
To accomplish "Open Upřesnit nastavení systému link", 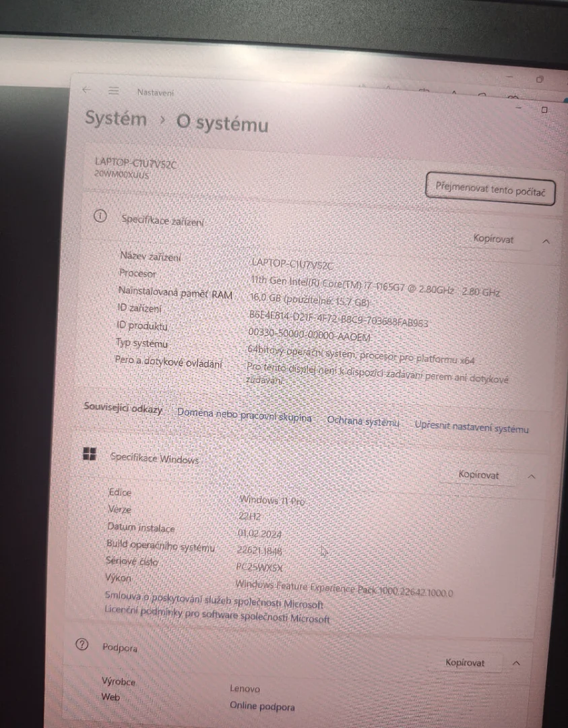I will point(471,428).
